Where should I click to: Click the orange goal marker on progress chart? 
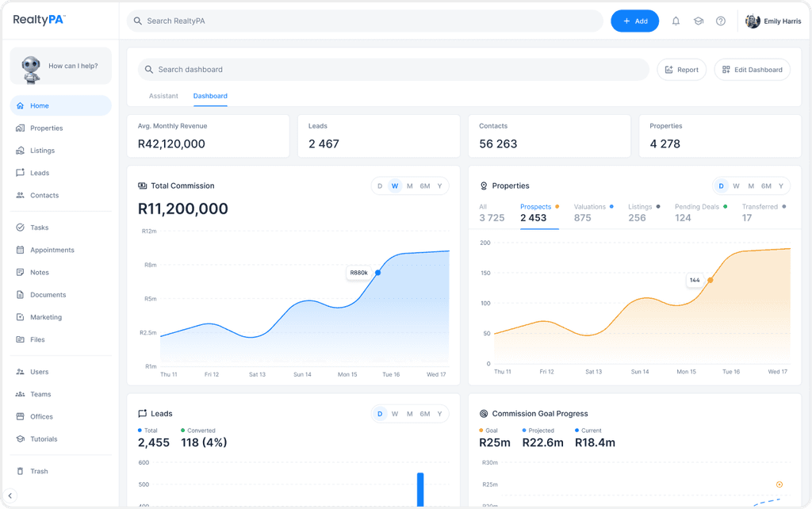[x=779, y=484]
